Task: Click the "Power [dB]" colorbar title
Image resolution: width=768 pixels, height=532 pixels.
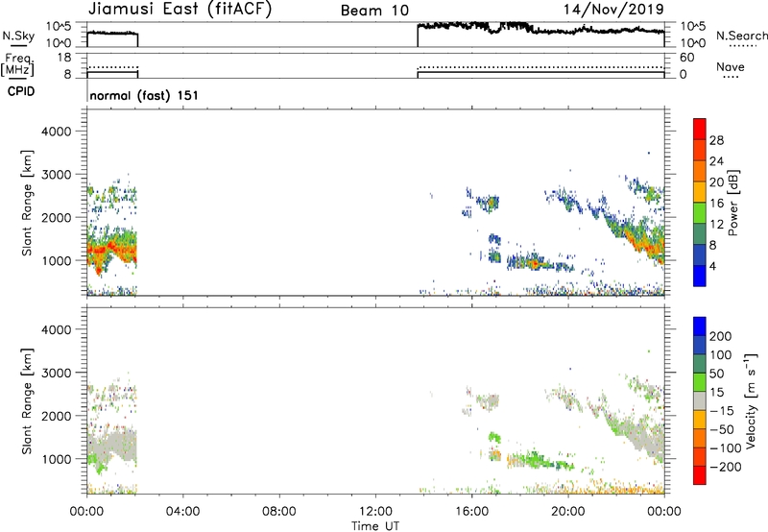Action: coord(732,203)
